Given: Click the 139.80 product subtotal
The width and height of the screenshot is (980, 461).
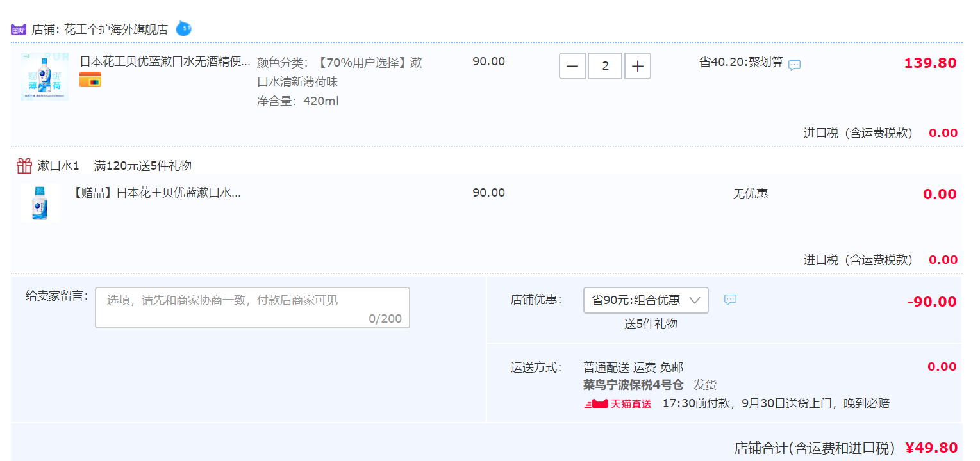Looking at the screenshot, I should click(x=930, y=63).
